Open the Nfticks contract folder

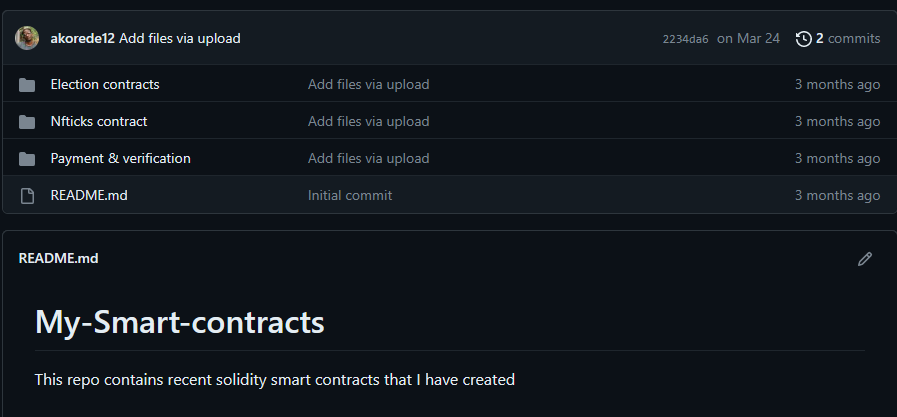click(x=99, y=122)
